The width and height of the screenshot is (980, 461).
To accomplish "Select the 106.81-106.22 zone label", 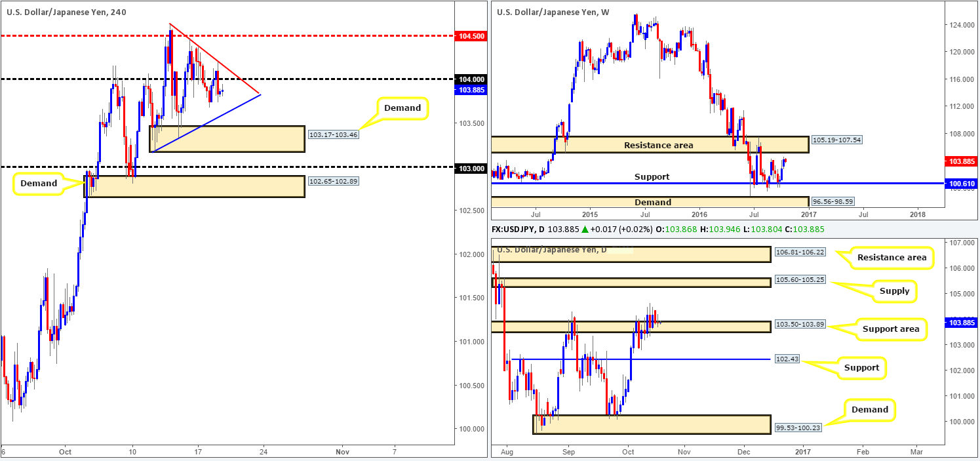I will [800, 251].
